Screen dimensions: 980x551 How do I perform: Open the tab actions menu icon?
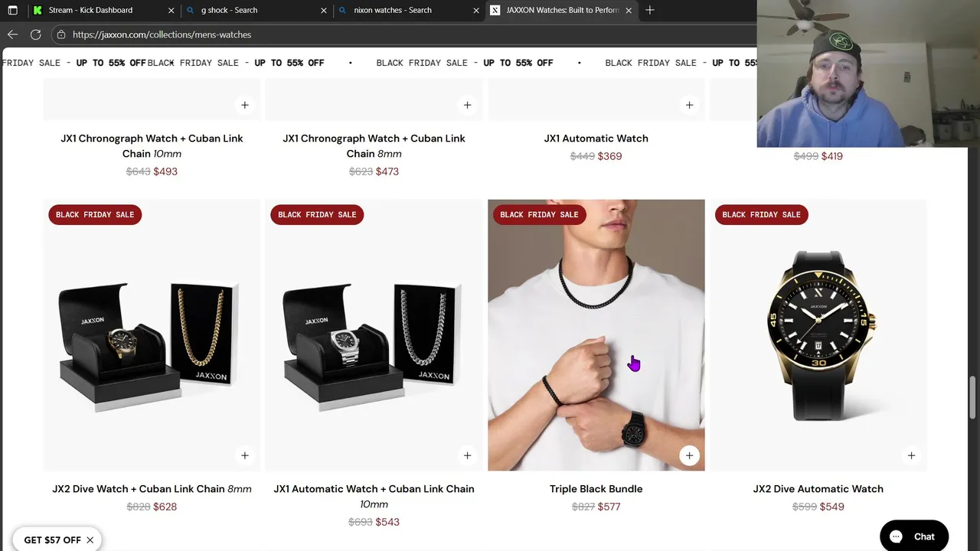12,10
